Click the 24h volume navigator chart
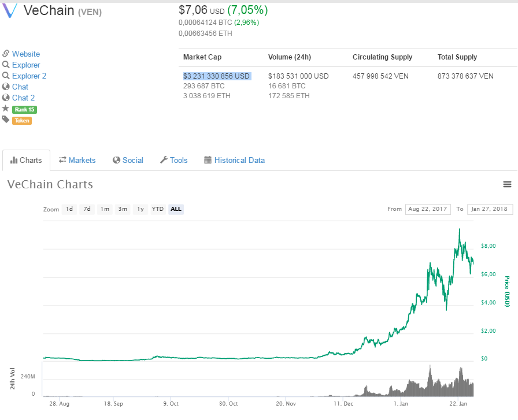This screenshot has width=518, height=420. pos(260,380)
